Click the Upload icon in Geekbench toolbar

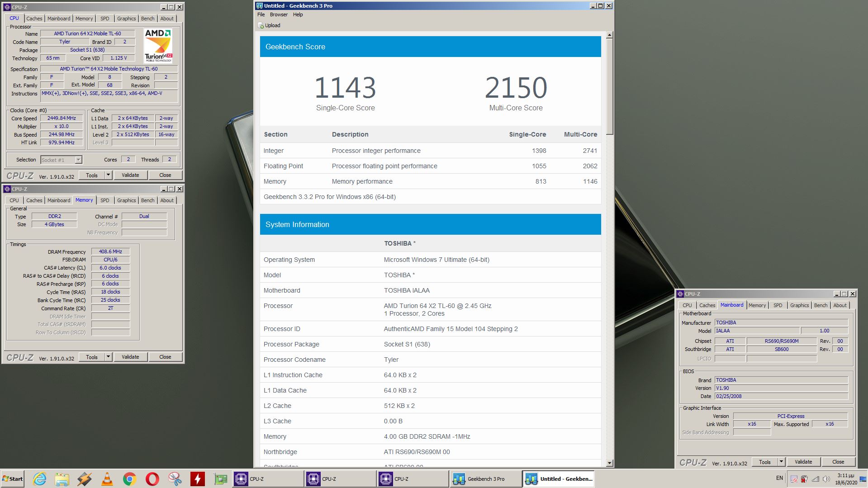pos(261,25)
